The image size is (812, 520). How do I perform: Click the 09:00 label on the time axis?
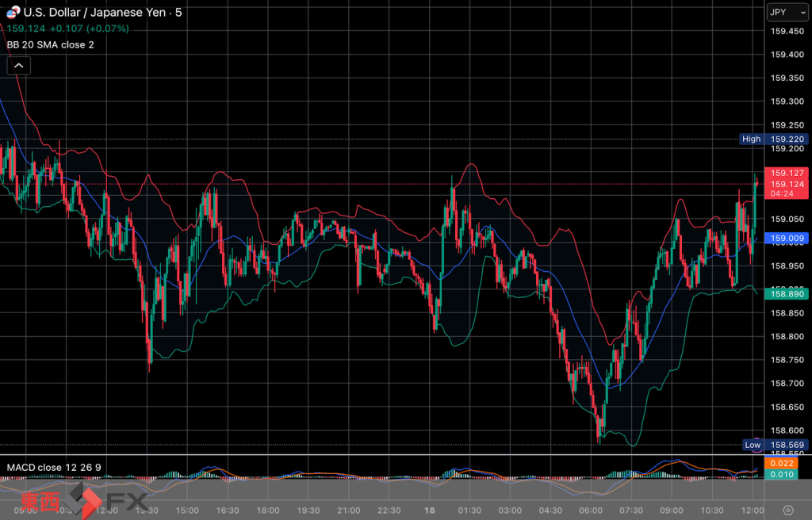pyautogui.click(x=671, y=510)
